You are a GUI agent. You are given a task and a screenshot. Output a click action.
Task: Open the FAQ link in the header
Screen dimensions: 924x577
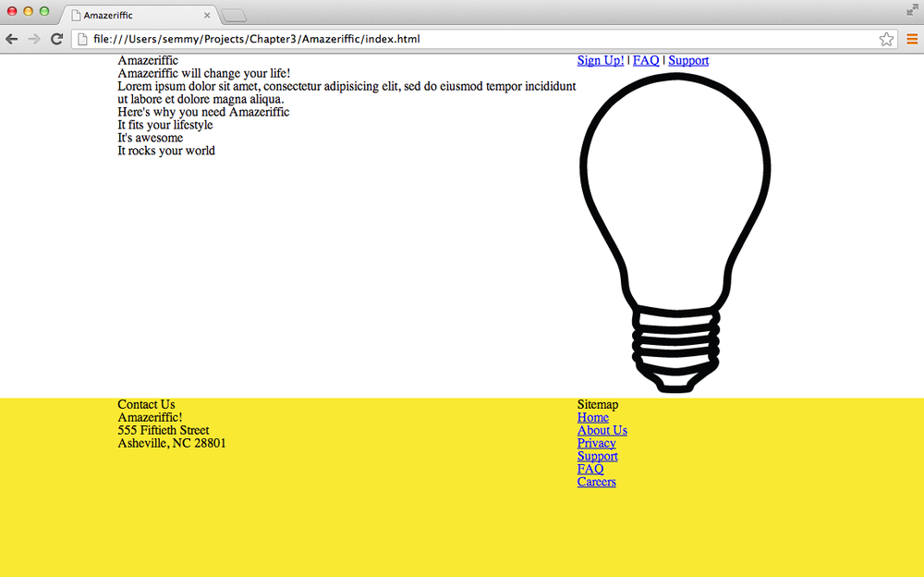click(646, 60)
